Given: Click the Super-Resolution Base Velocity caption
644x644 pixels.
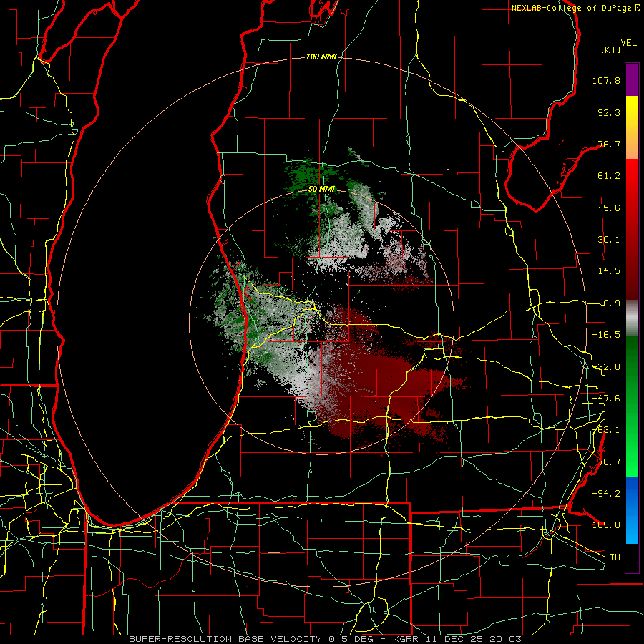Looking at the screenshot, I should [326, 639].
